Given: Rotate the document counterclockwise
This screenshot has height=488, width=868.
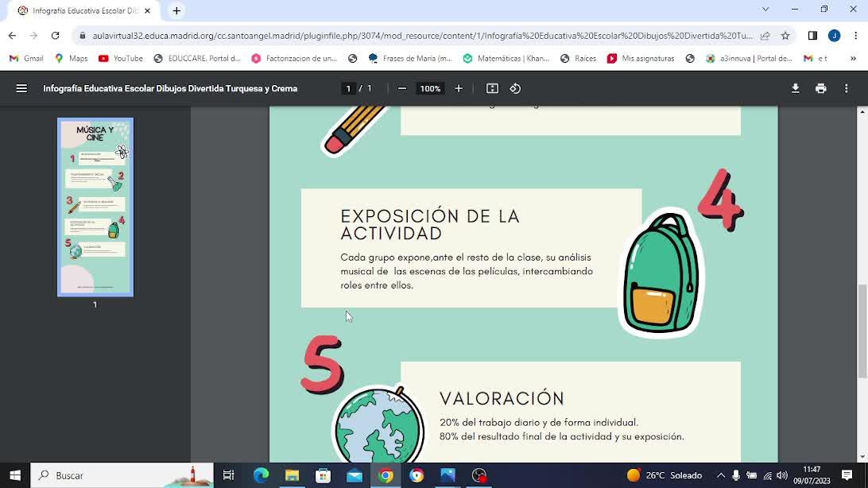Looking at the screenshot, I should click(515, 88).
